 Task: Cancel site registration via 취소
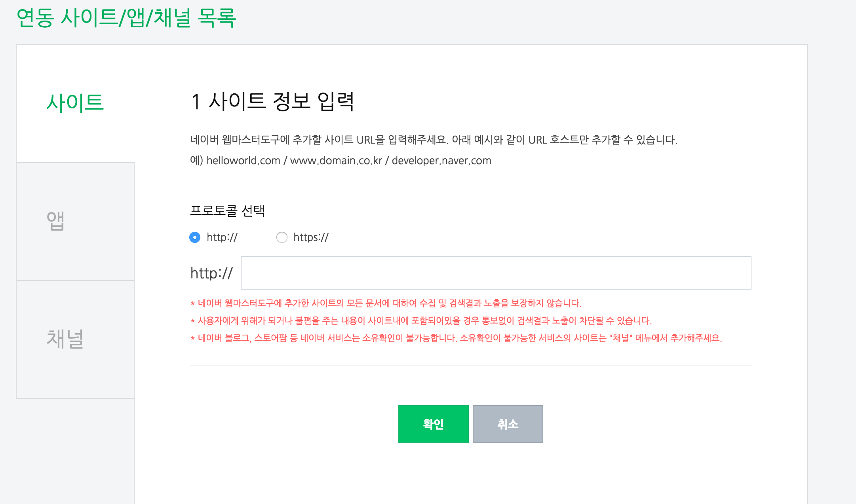(x=508, y=424)
